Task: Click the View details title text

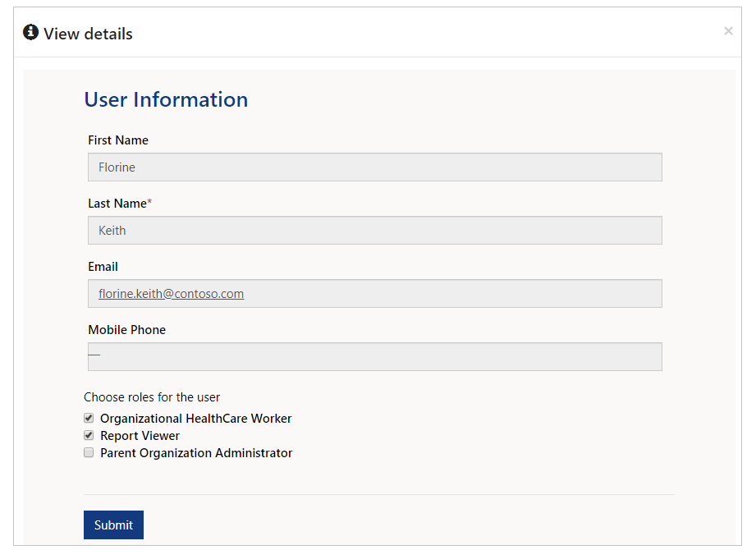Action: pyautogui.click(x=88, y=34)
